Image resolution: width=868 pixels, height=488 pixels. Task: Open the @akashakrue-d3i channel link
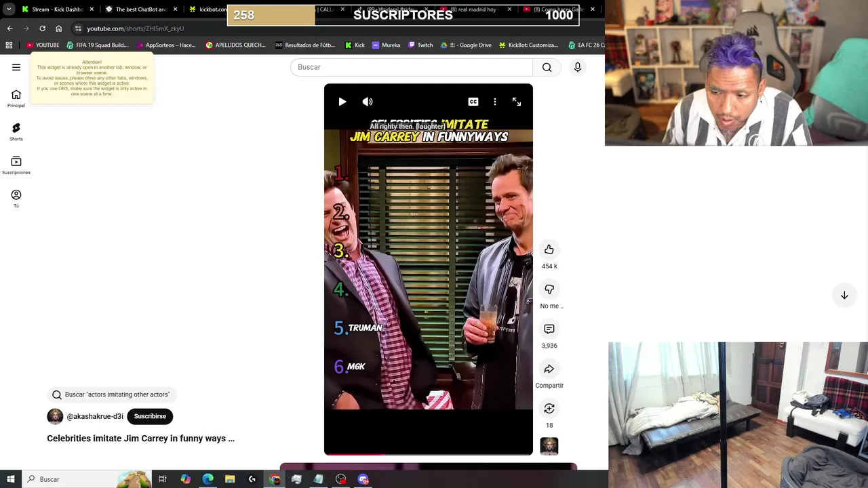click(x=95, y=417)
